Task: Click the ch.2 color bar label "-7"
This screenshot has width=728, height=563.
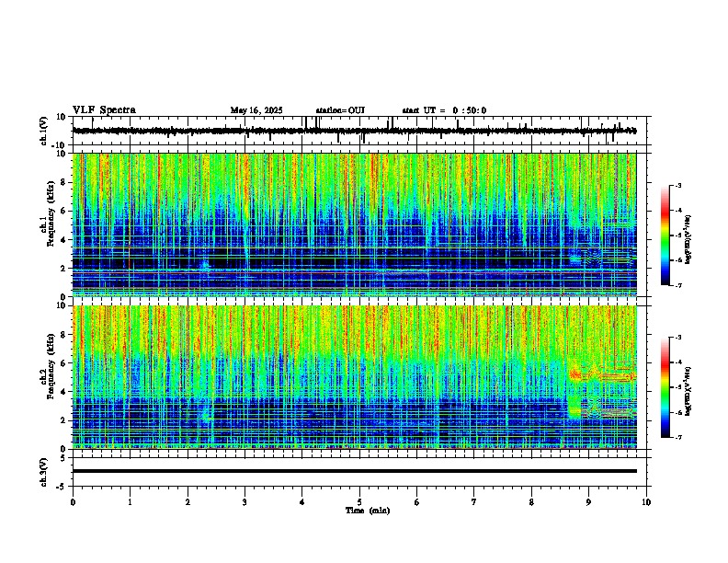Action: (x=677, y=438)
